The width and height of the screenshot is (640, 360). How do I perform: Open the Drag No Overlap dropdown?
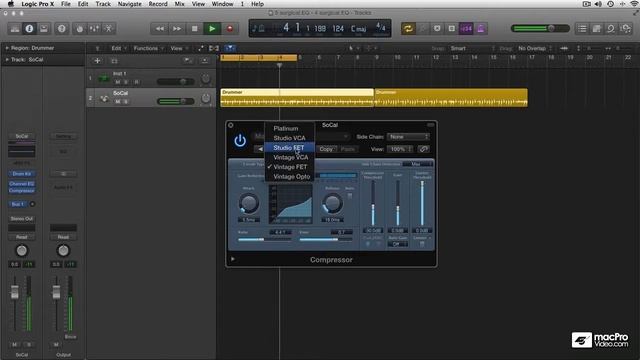click(534, 48)
